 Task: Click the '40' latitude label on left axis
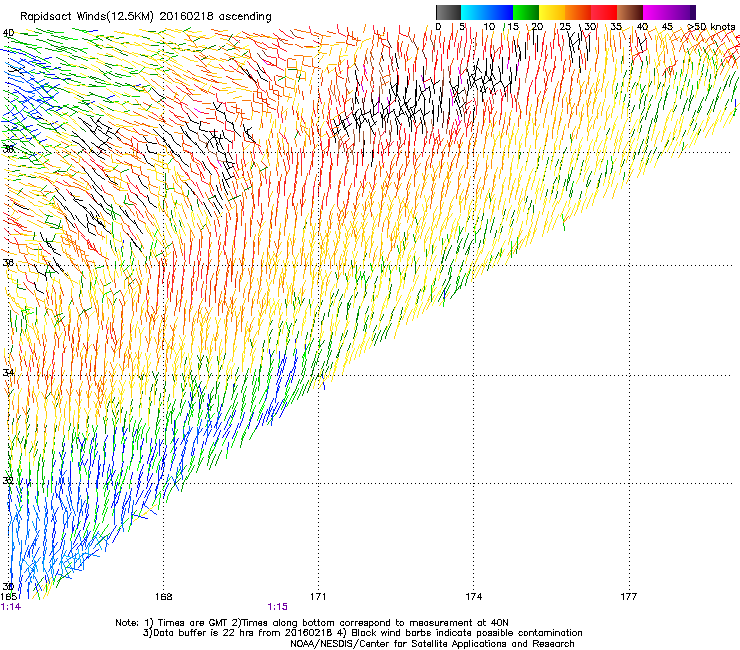(x=8, y=33)
